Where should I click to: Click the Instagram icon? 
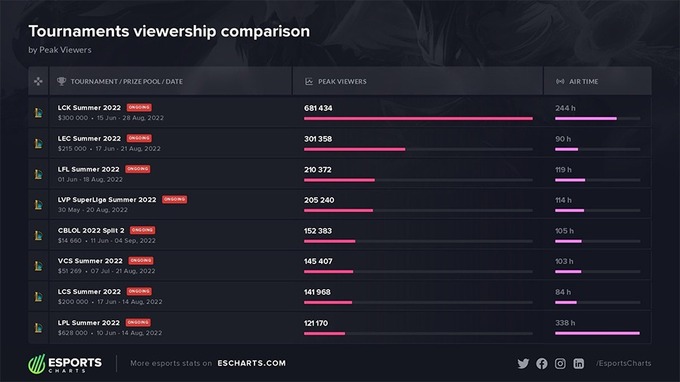point(560,363)
